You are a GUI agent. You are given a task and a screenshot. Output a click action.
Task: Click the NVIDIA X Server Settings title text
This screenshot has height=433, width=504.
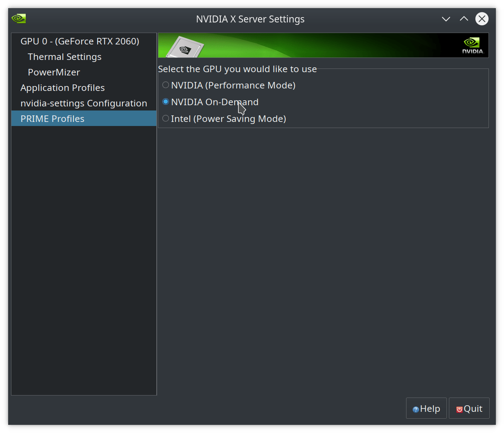point(250,19)
